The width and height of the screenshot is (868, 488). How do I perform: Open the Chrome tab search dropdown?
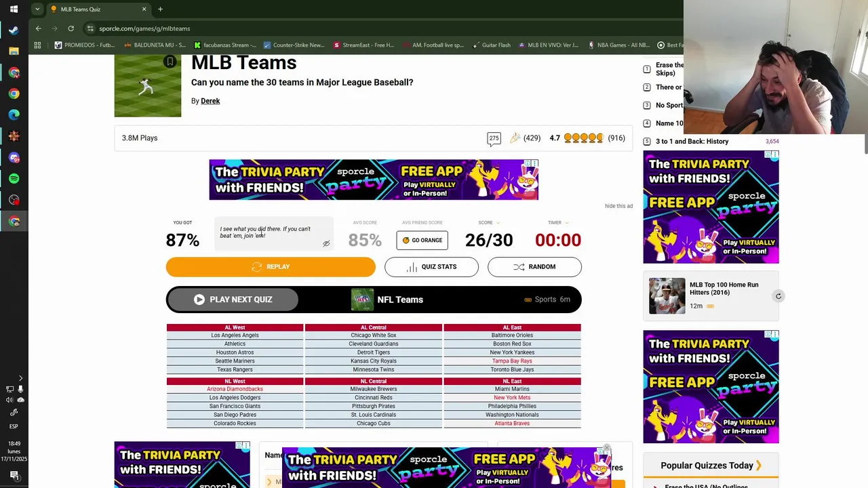point(37,9)
